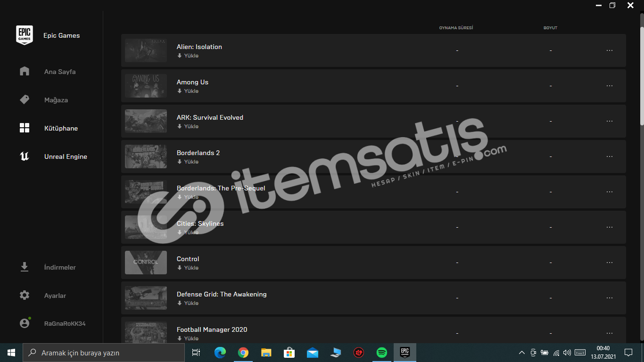The width and height of the screenshot is (644, 362).
Task: Click the Borderlands 2 title text
Action: click(x=198, y=153)
